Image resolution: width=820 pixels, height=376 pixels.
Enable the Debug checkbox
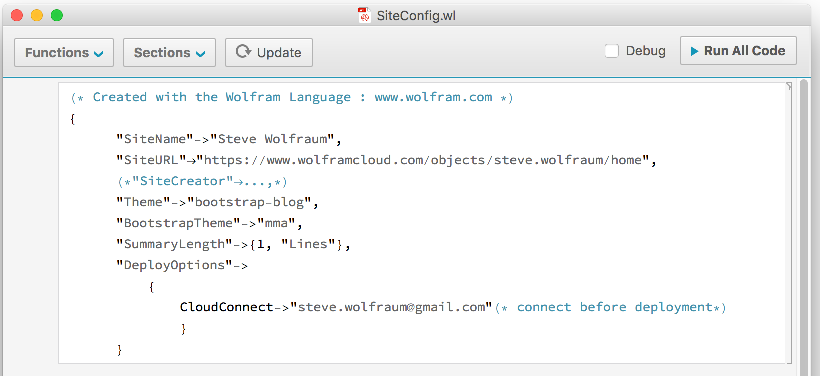pos(612,51)
